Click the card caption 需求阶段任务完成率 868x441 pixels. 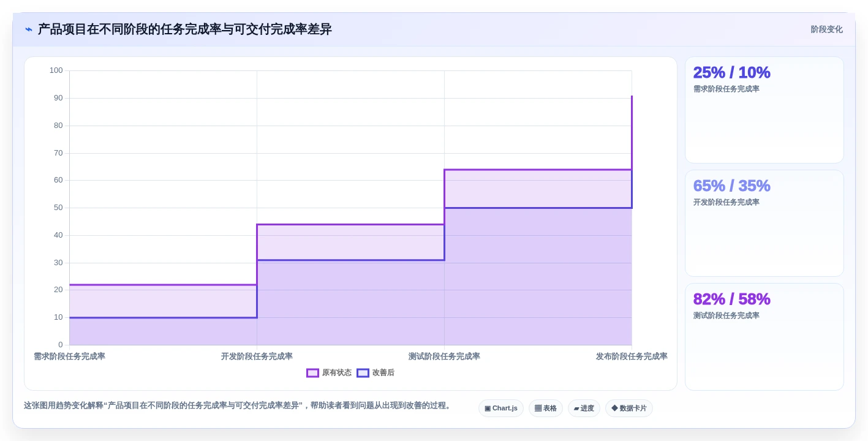click(x=726, y=89)
